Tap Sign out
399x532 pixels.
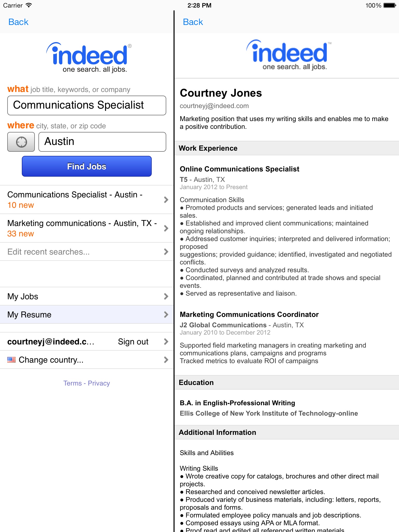133,342
